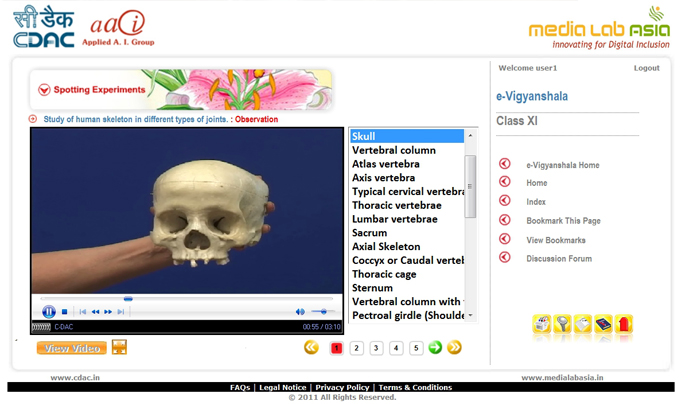Image resolution: width=685 pixels, height=404 pixels.
Task: Click the red mailbox icon
Action: [624, 324]
